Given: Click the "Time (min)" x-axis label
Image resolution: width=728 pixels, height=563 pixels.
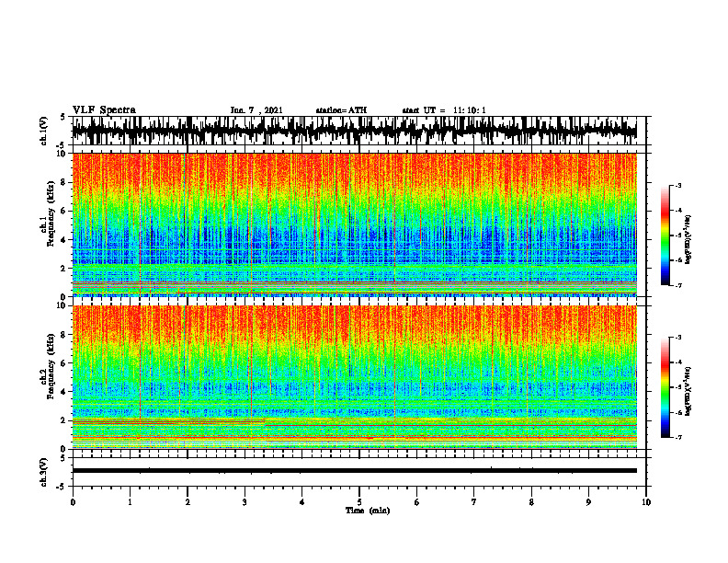Looking at the screenshot, I should (x=368, y=511).
